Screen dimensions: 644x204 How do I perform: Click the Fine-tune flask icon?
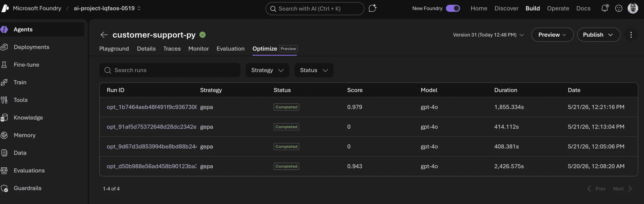click(x=4, y=65)
